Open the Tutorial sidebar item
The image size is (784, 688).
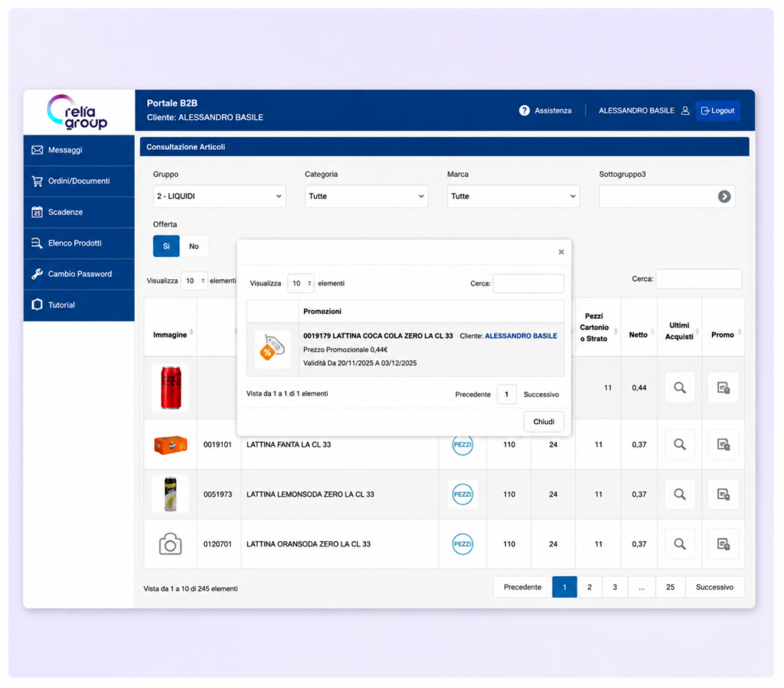[79, 305]
